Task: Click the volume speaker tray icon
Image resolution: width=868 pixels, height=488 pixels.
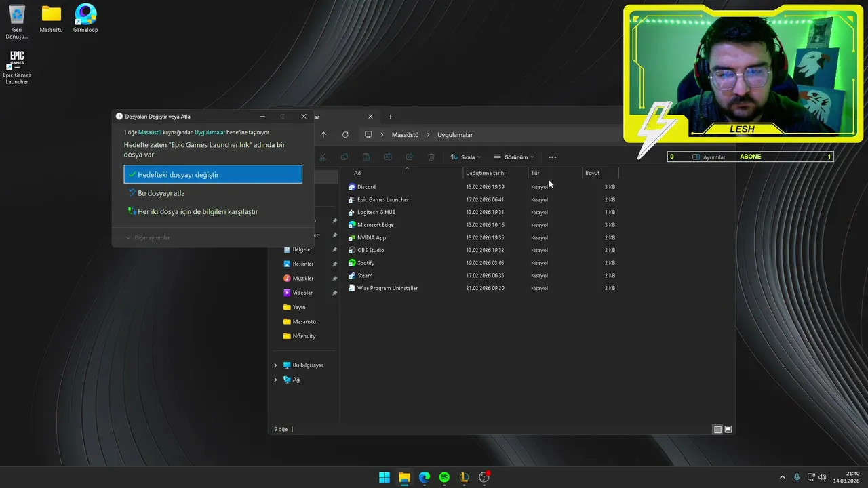Action: [x=822, y=477]
